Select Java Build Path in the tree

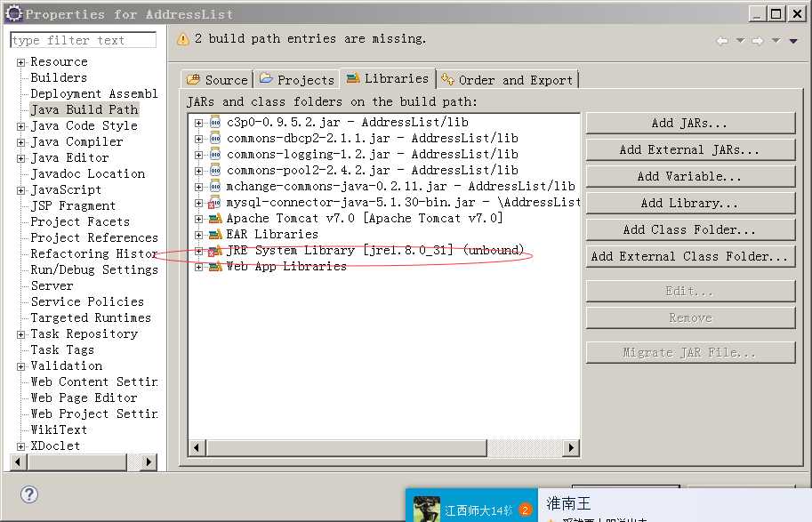[84, 109]
